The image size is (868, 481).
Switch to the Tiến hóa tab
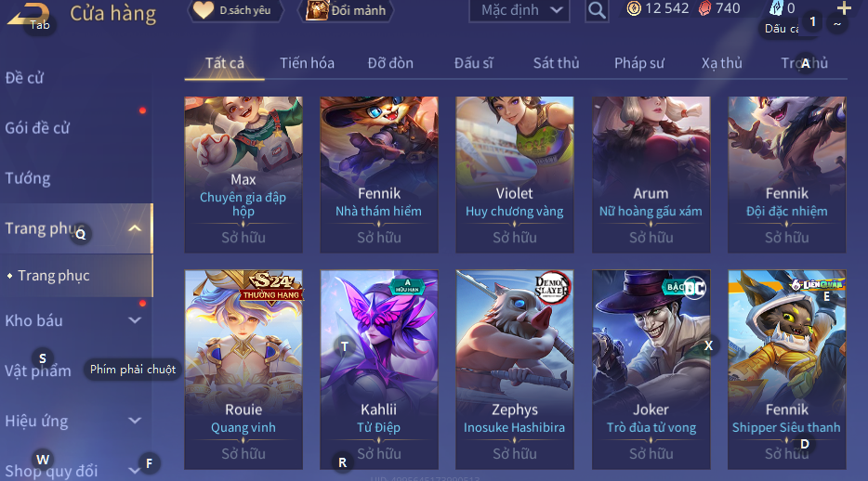[x=307, y=63]
